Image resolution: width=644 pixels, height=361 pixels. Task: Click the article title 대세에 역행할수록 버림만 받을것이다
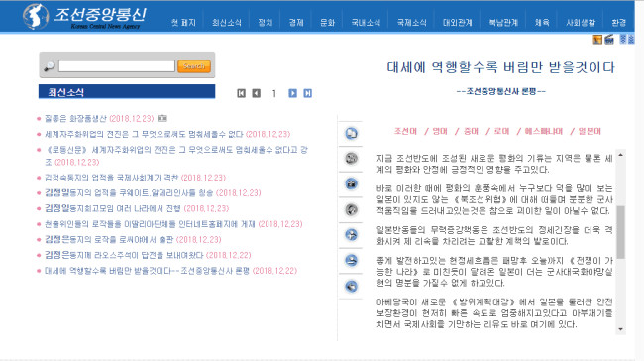(500, 67)
